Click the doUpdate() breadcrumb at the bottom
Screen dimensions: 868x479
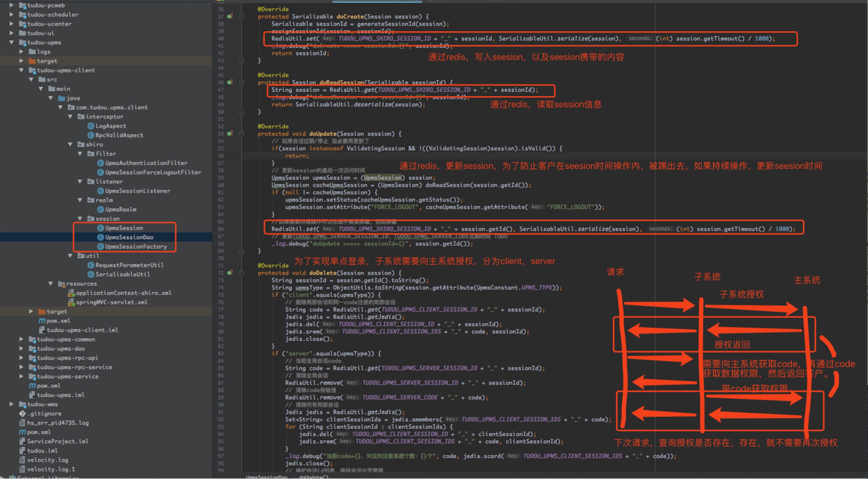point(313,477)
